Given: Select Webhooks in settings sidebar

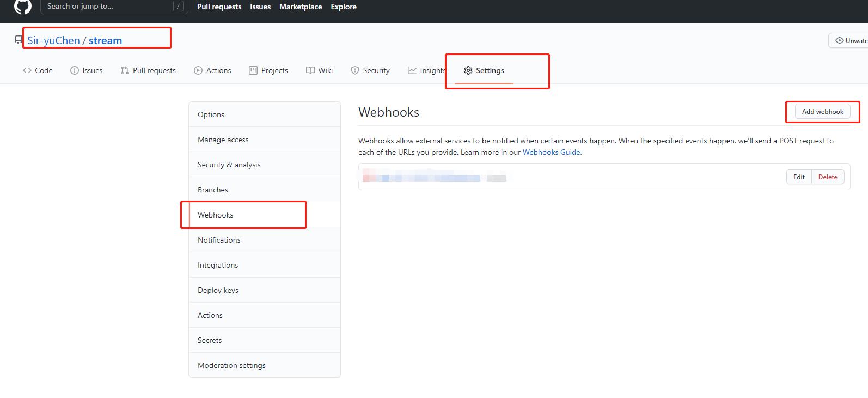Looking at the screenshot, I should (x=265, y=215).
